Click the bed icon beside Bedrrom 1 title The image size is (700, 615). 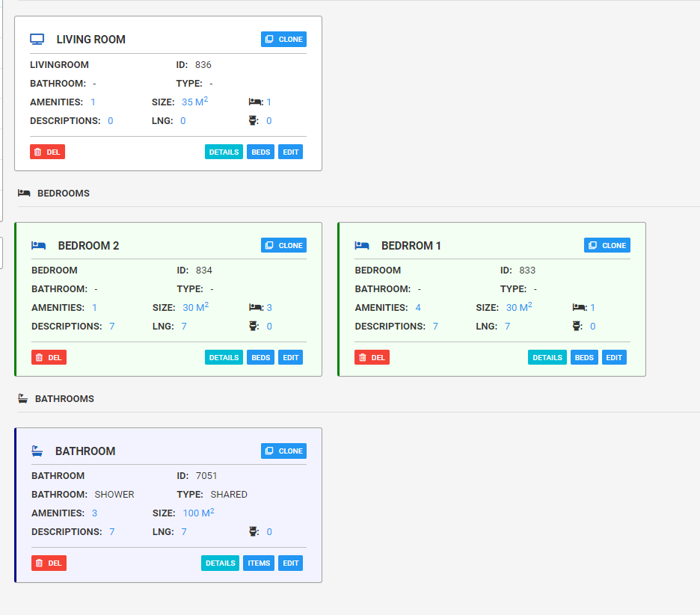coord(362,245)
